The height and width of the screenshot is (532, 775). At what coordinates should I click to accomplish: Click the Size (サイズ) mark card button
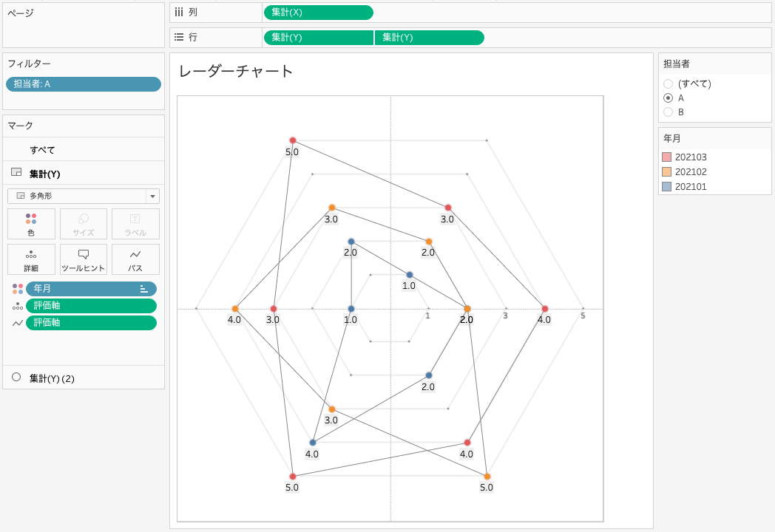[x=83, y=224]
